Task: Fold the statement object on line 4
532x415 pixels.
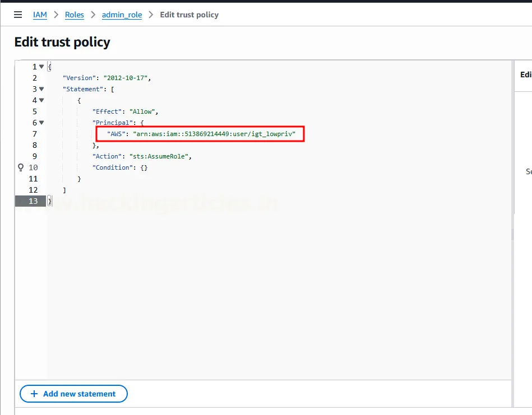Action: click(x=41, y=100)
